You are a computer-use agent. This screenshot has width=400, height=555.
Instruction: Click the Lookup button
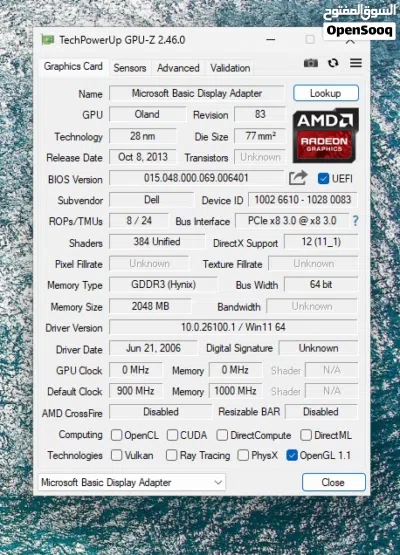pyautogui.click(x=326, y=93)
